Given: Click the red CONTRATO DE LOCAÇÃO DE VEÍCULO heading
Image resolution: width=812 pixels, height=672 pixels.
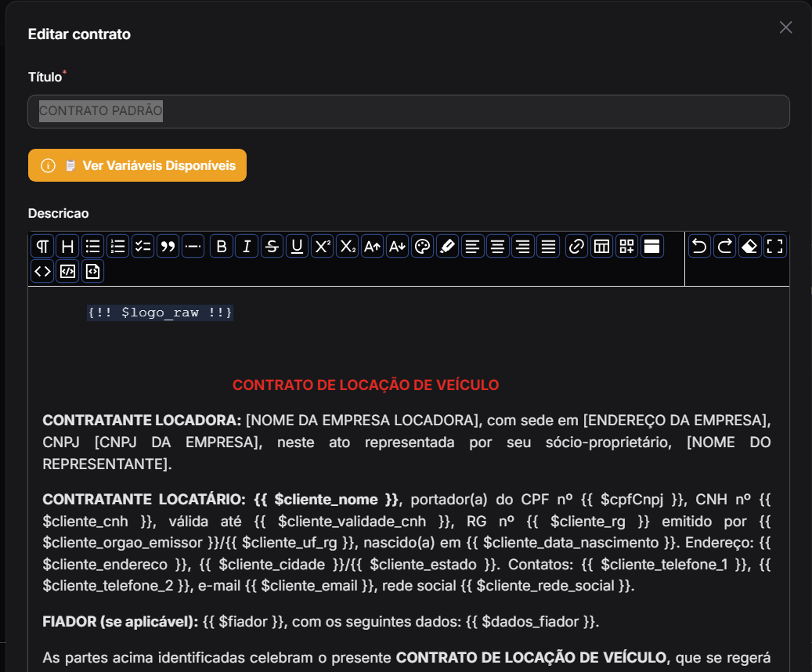Looking at the screenshot, I should pos(366,385).
